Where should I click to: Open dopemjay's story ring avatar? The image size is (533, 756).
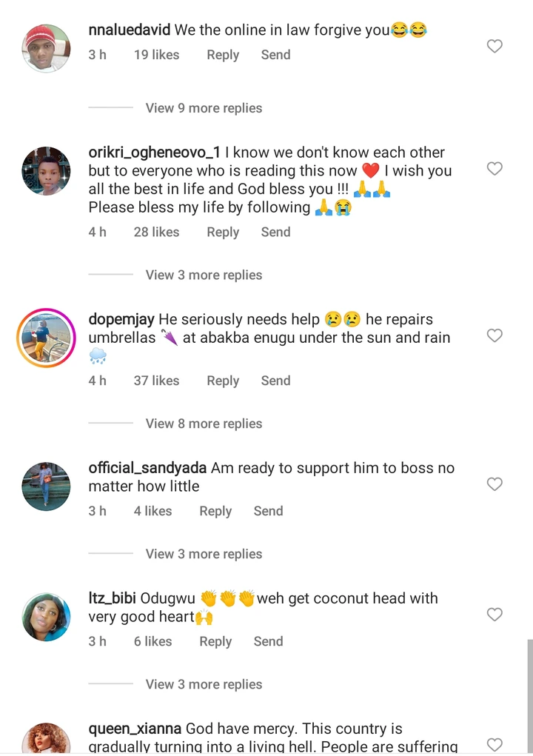point(47,338)
